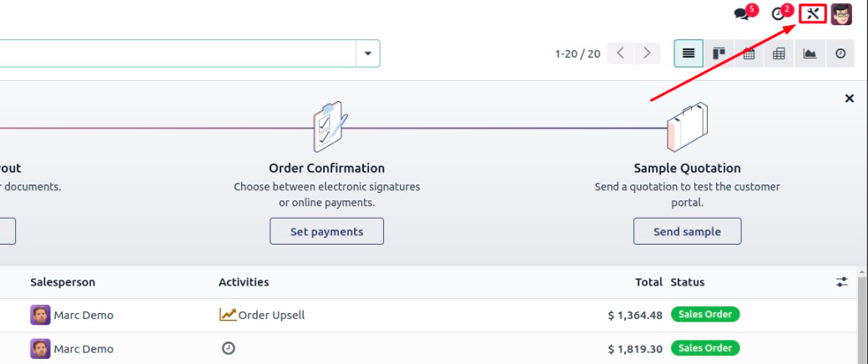The width and height of the screenshot is (868, 364).
Task: Open the activities clock icon in the header
Action: coord(779,14)
